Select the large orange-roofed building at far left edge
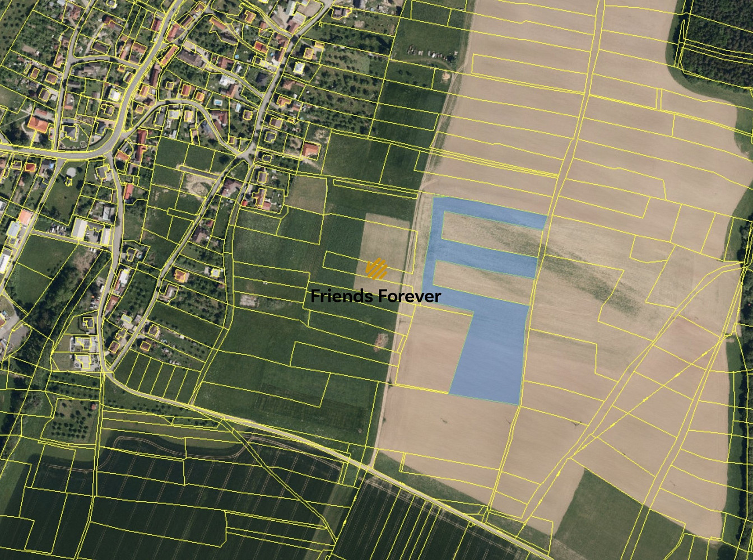753x560 pixels. 38,124
